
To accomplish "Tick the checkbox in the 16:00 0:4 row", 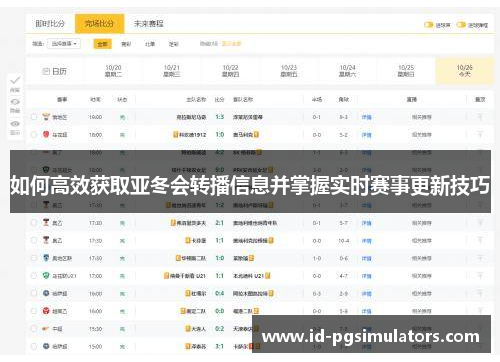I will [34, 293].
